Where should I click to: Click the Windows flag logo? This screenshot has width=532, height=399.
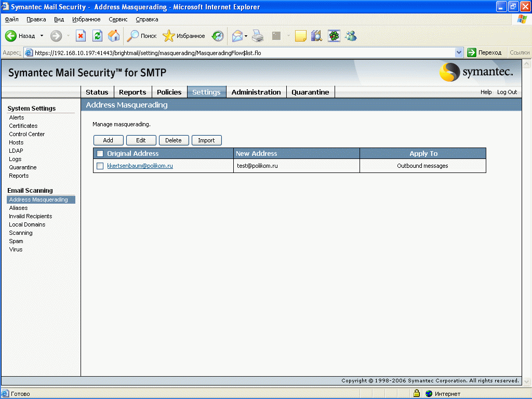pyautogui.click(x=522, y=19)
